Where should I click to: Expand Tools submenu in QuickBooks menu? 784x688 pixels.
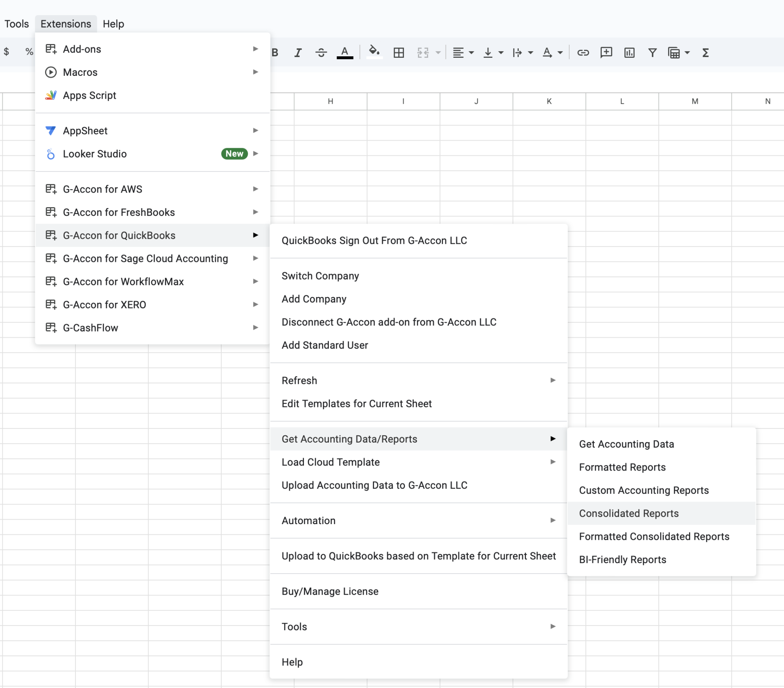(x=418, y=627)
